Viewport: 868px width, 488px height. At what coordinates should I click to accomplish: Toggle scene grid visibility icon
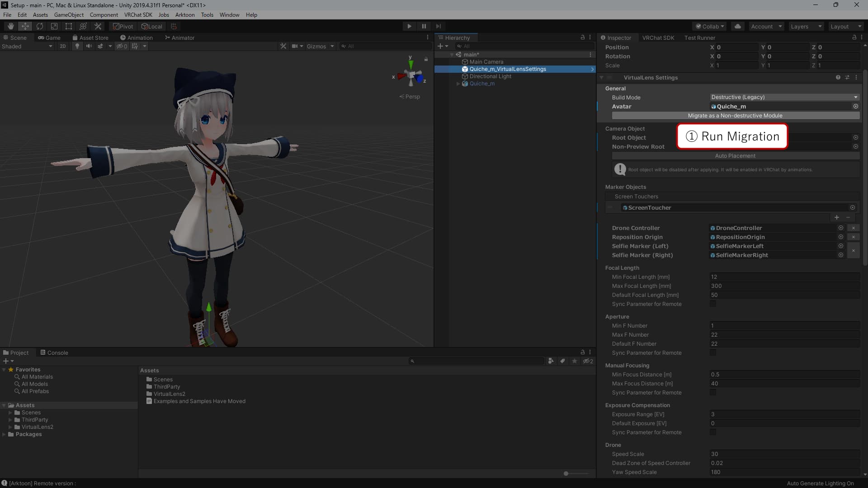click(135, 46)
